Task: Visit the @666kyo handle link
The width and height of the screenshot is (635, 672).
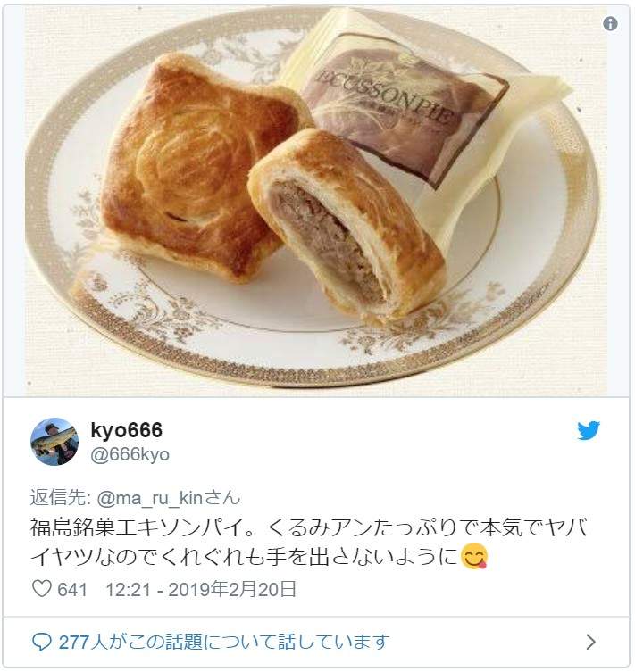Action: click(130, 454)
